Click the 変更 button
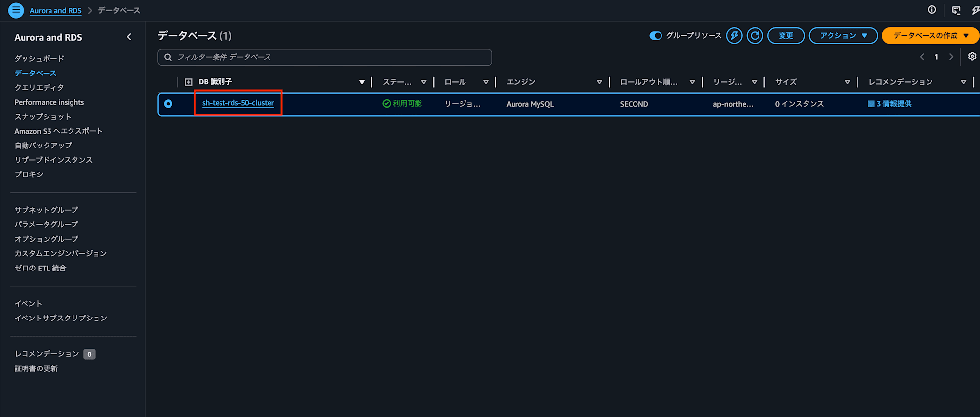The image size is (980, 417). point(786,35)
